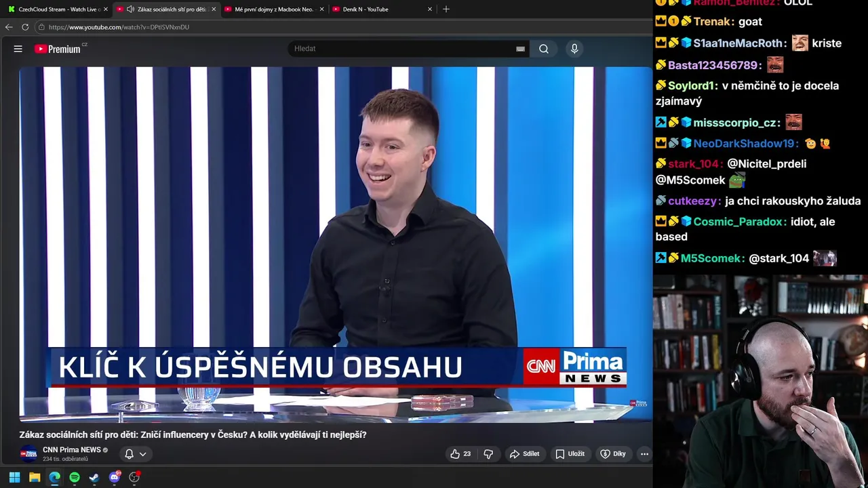Open File Explorer from taskbar
Screen dimensions: 868x488
(x=35, y=477)
